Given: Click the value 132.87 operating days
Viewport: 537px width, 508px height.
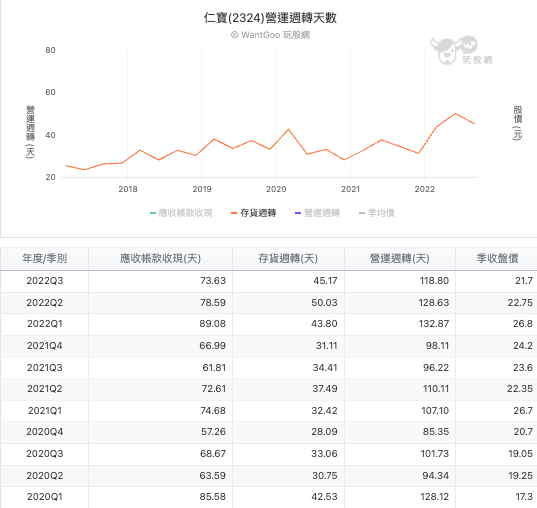Looking at the screenshot, I should (x=434, y=324).
